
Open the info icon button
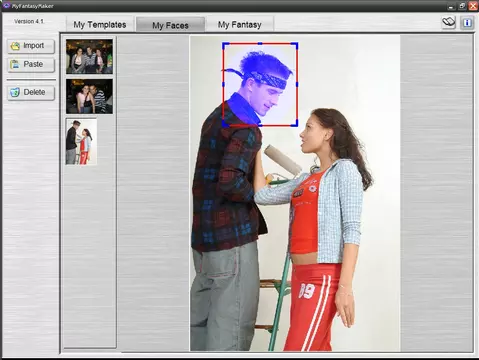tap(467, 23)
